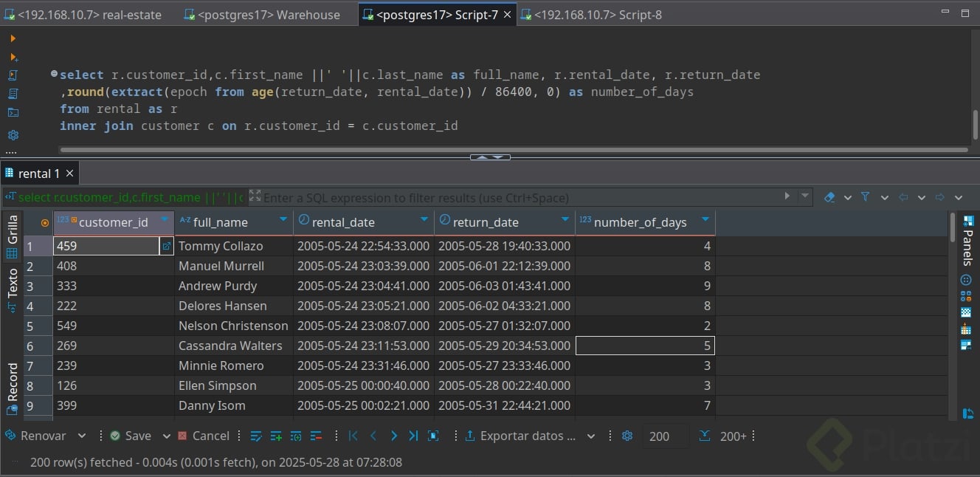Open the 192.168.10.7 Script-8 tab
The image size is (980, 477).
click(596, 15)
